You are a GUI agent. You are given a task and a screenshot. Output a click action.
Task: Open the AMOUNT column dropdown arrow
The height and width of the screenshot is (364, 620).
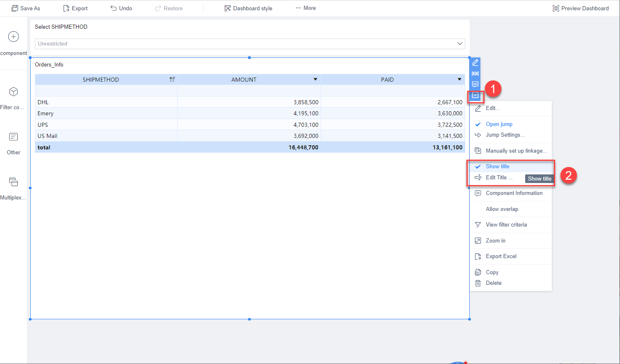pos(315,79)
